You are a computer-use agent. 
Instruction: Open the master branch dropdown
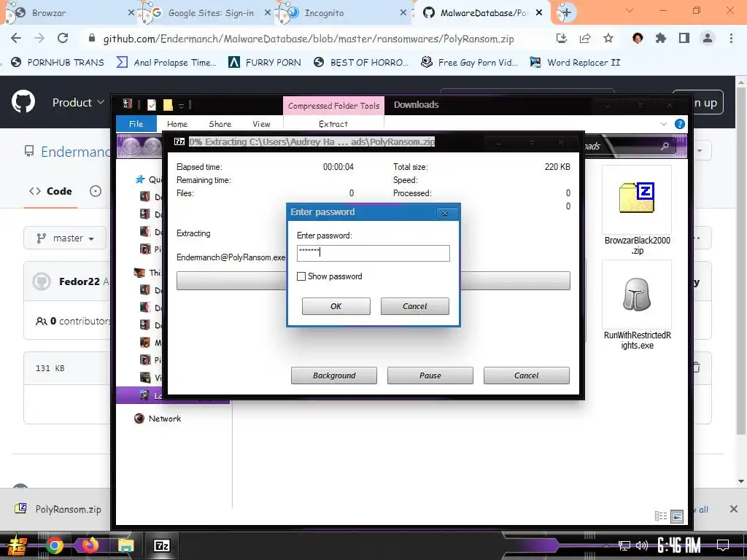click(x=65, y=238)
